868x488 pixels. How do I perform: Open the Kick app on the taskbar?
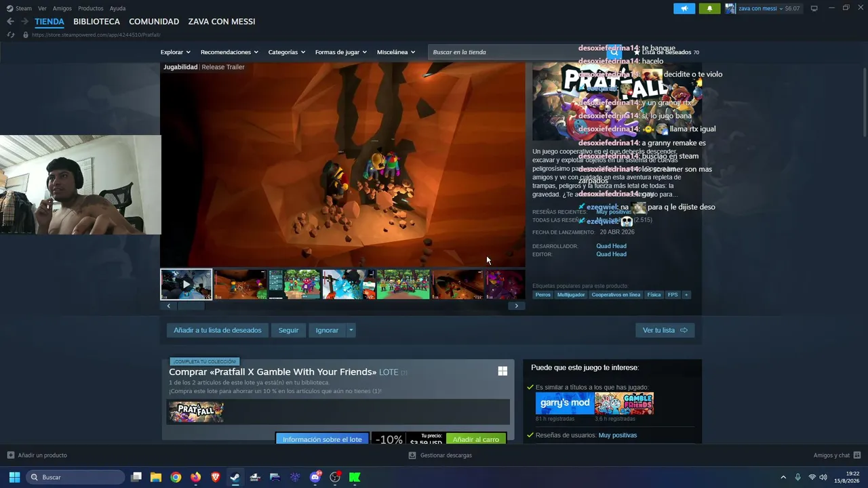355,477
